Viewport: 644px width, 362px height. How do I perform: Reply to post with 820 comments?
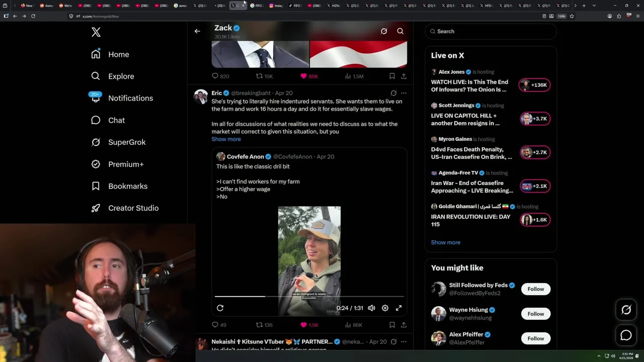[x=220, y=76]
